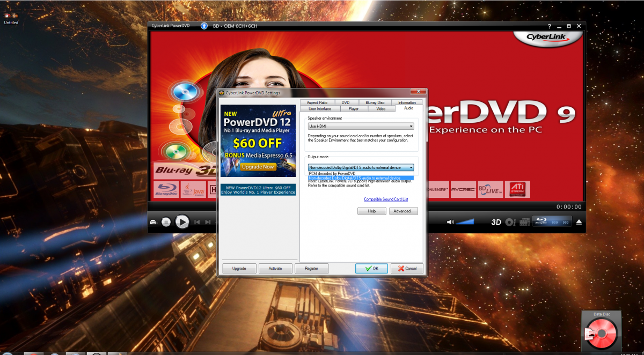Select the Player tab
The width and height of the screenshot is (644, 355).
tap(354, 108)
